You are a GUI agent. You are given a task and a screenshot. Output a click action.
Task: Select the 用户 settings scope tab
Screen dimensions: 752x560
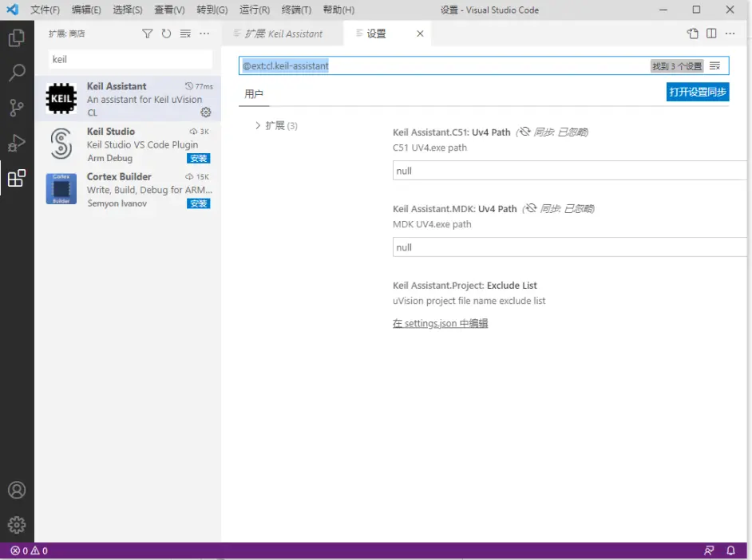(x=254, y=94)
